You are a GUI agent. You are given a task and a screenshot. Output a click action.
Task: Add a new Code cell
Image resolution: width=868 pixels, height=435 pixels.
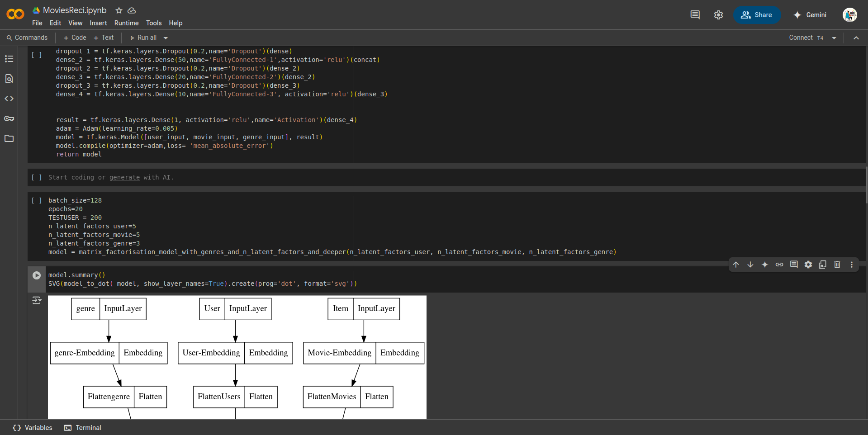tap(75, 38)
